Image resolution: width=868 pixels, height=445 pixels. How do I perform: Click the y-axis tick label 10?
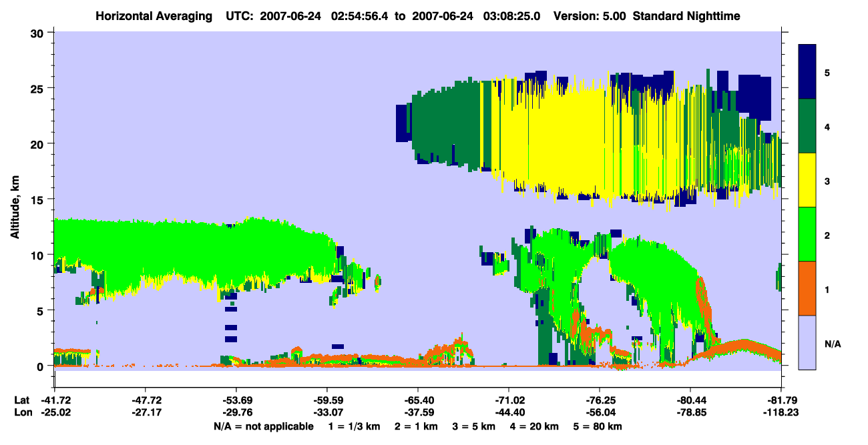pyautogui.click(x=39, y=255)
